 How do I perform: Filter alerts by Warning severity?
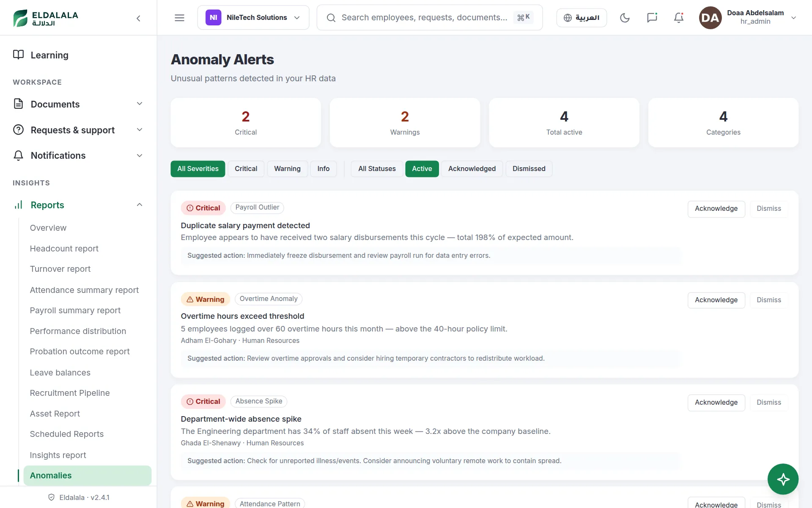point(288,169)
